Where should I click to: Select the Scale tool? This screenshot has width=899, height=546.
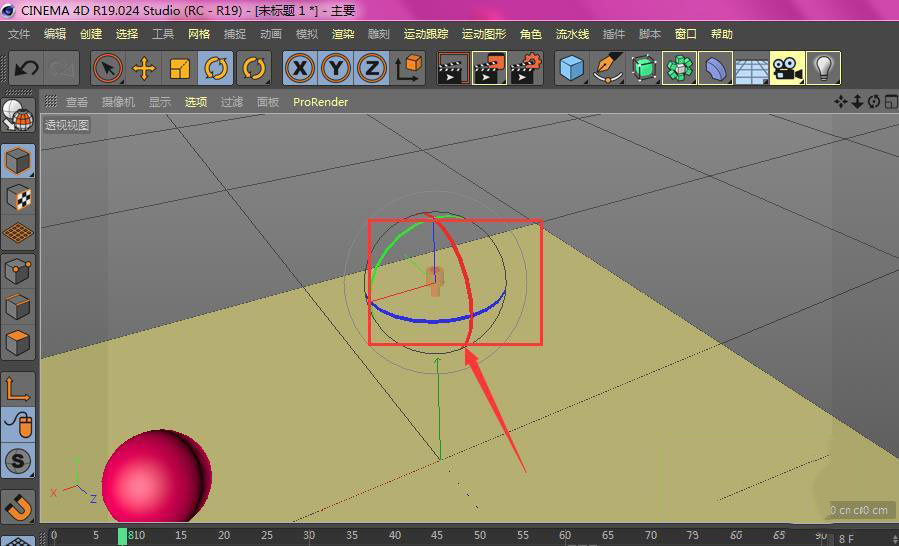pyautogui.click(x=180, y=69)
